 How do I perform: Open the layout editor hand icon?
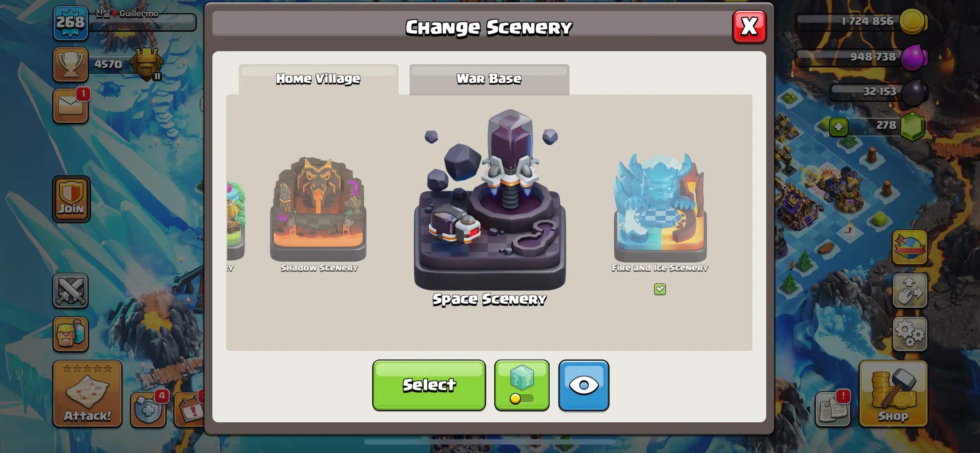pyautogui.click(x=909, y=291)
